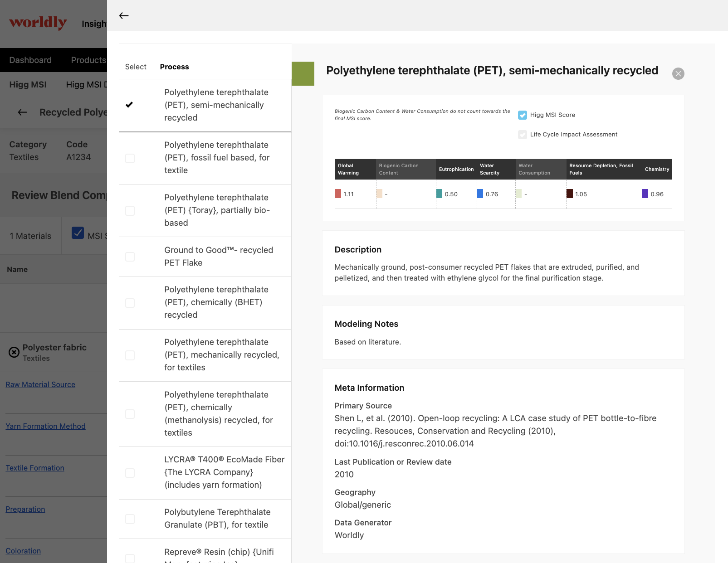
Task: Click the Description section heading
Action: [x=358, y=250]
